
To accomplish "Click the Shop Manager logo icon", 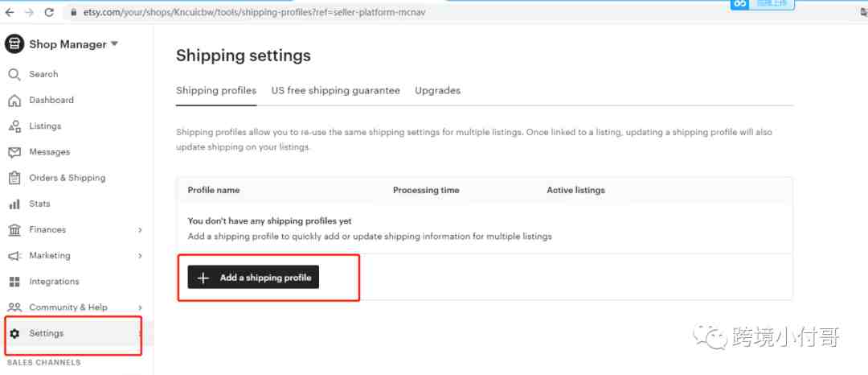I will 14,44.
